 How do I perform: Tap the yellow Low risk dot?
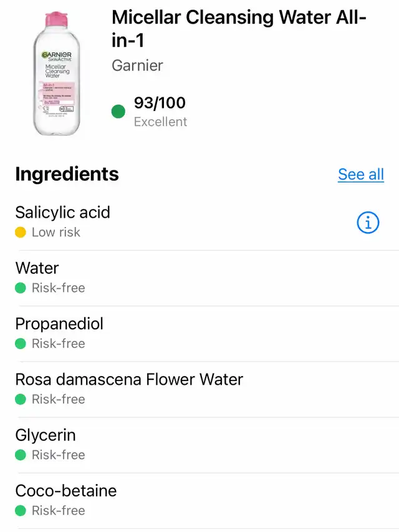click(x=21, y=233)
